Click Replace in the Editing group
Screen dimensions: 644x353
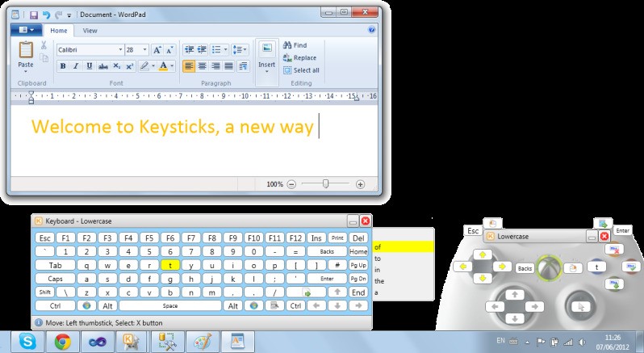click(299, 58)
